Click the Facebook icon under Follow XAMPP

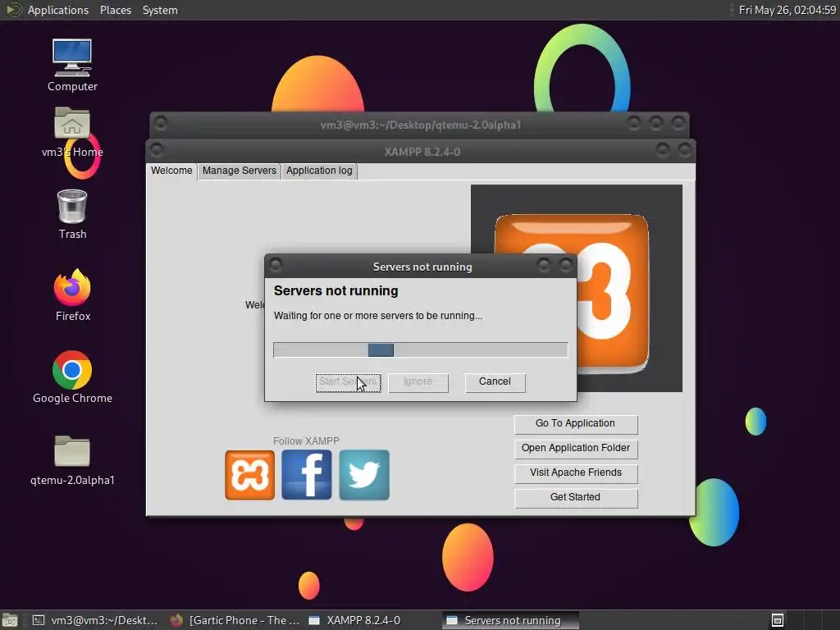[x=307, y=475]
